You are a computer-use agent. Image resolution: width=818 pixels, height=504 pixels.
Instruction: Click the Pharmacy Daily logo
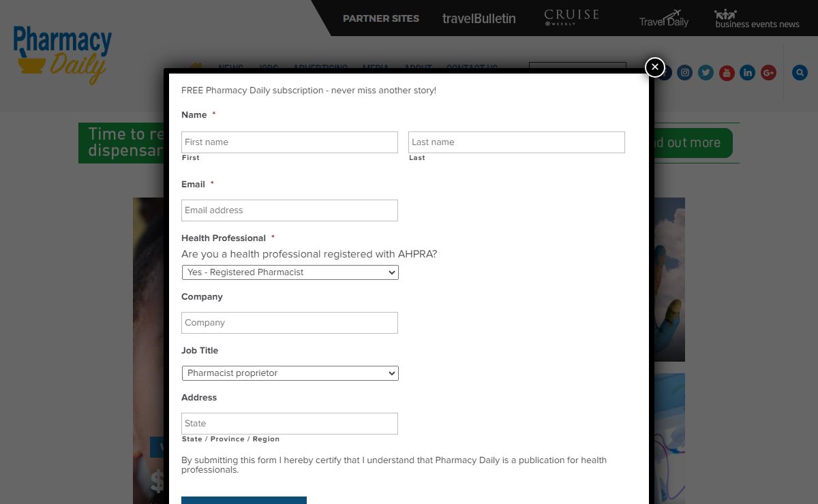coord(62,54)
